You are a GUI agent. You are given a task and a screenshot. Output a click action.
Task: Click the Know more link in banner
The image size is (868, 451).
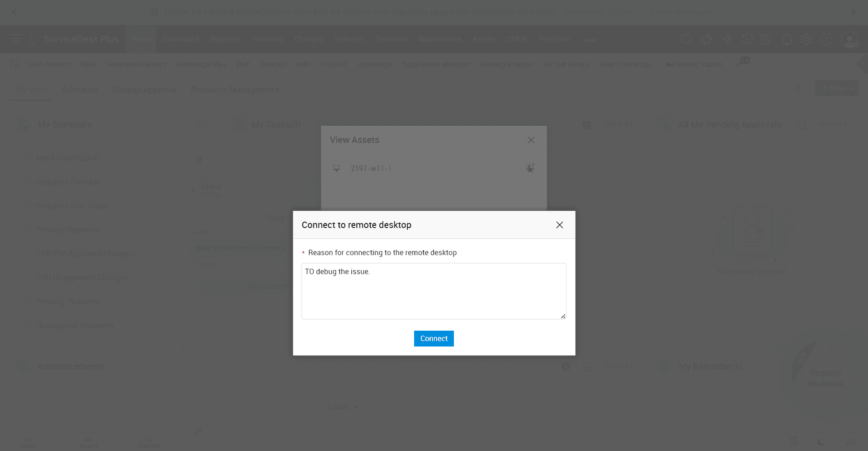point(584,12)
